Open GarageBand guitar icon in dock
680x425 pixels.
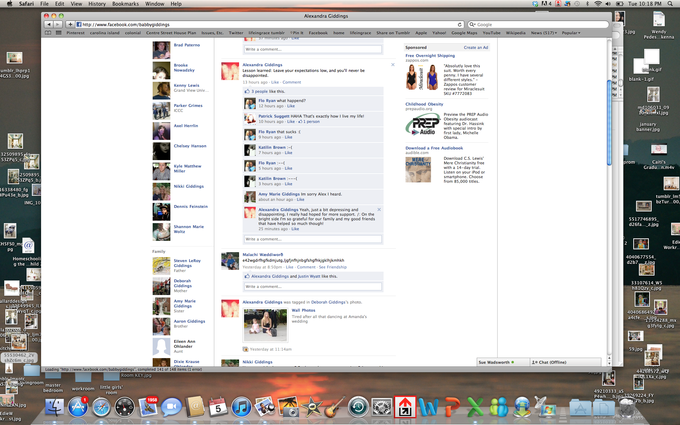pos(334,407)
